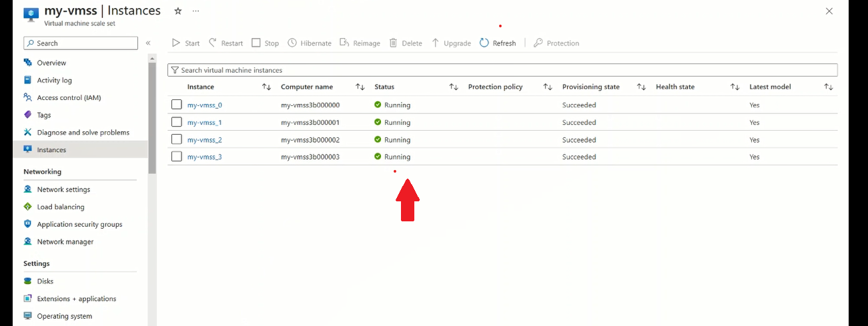Open the ellipsis more options menu

pos(195,11)
